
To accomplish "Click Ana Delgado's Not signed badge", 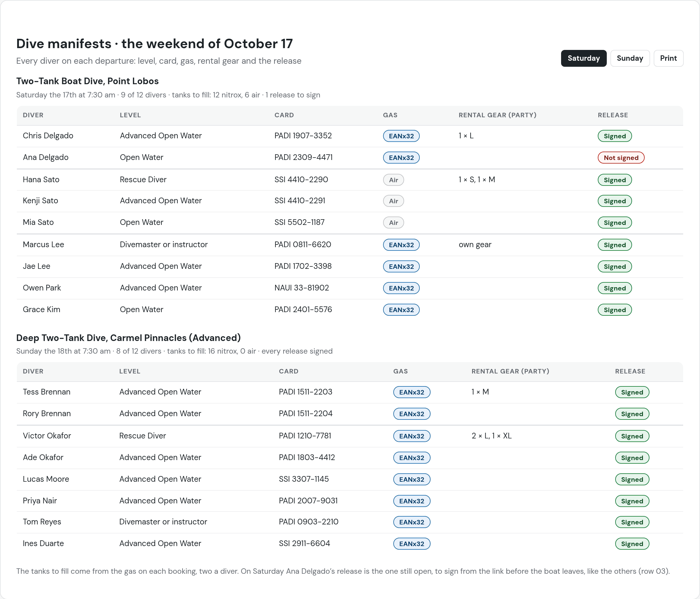I will [x=621, y=158].
